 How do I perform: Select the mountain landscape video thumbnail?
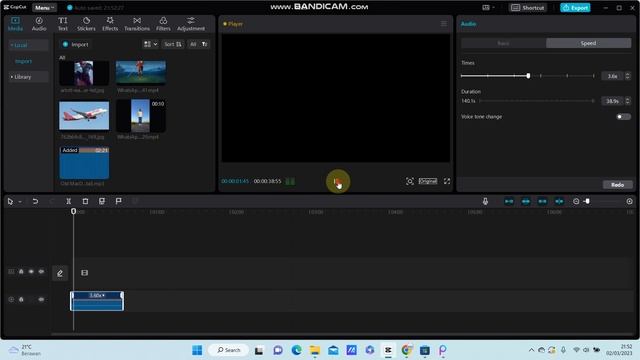(141, 73)
